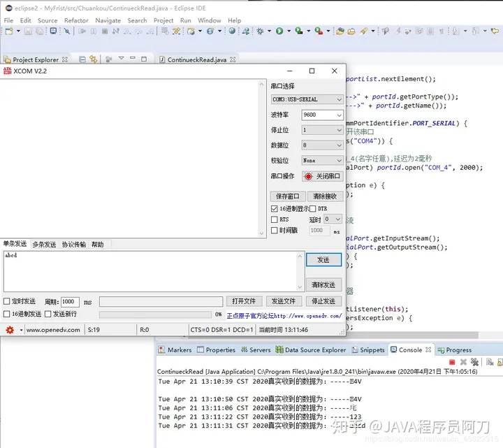Screen dimensions: 503x448
Task: Click the Disconnect debug icon
Action: point(116,31)
